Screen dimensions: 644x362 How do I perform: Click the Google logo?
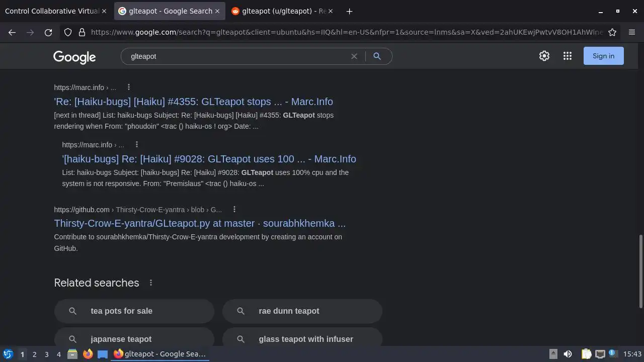tap(74, 57)
